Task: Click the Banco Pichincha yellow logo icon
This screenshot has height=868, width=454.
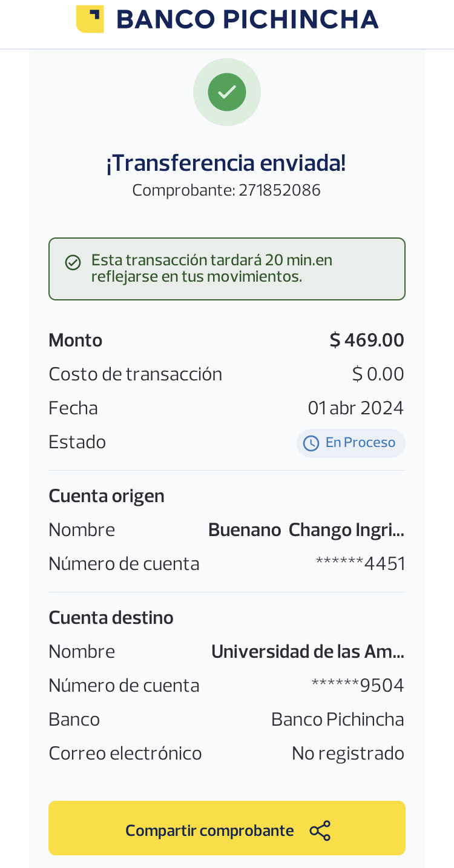Action: (90, 19)
